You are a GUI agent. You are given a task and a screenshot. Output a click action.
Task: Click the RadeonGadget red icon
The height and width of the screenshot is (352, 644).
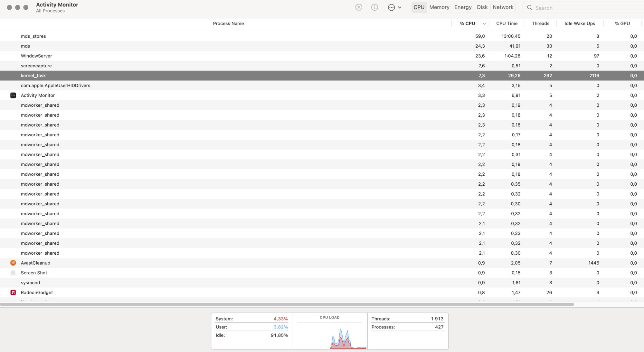tap(13, 292)
